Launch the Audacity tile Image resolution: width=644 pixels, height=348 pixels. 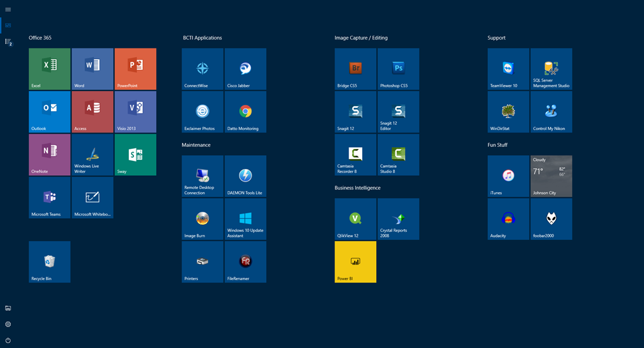[508, 219]
